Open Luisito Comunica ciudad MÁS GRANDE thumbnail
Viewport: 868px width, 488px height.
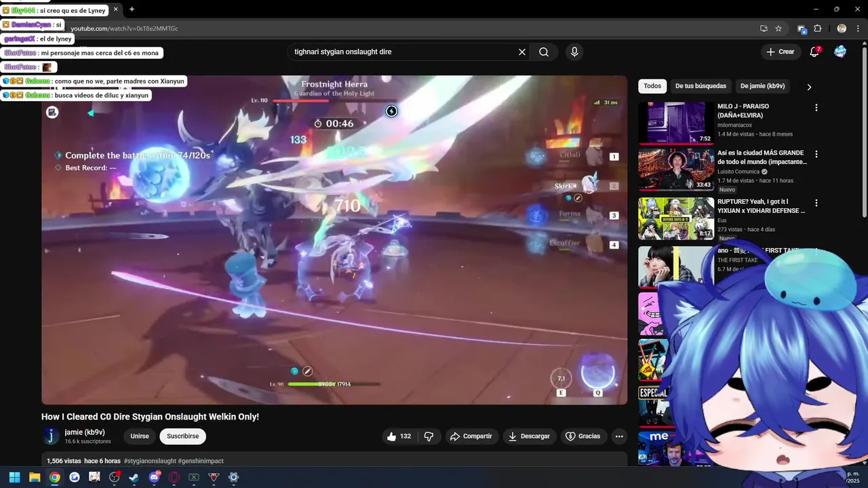[676, 170]
